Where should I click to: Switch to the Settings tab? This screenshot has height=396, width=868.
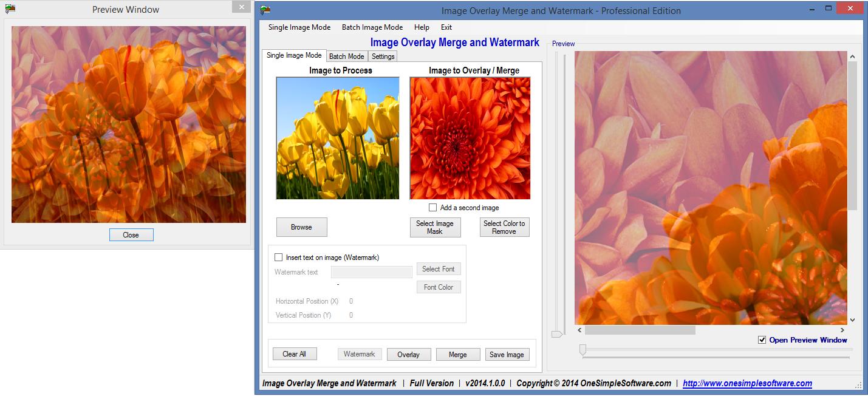click(x=383, y=56)
